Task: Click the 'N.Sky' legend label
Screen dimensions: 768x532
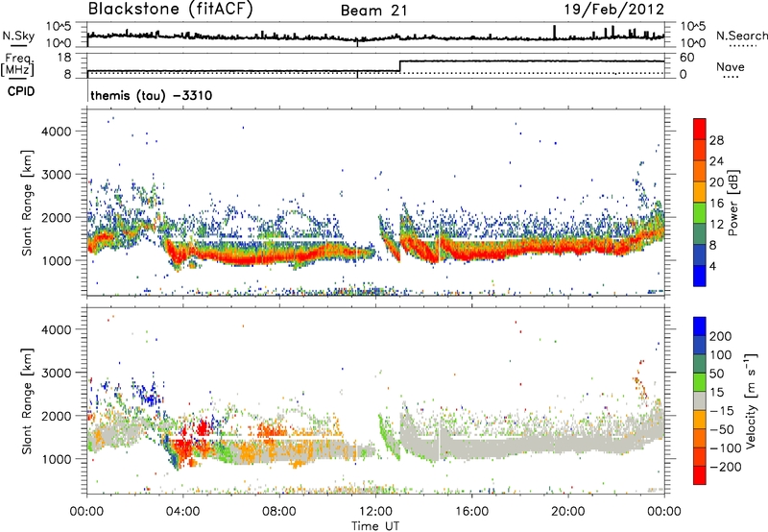Action: 18,36
